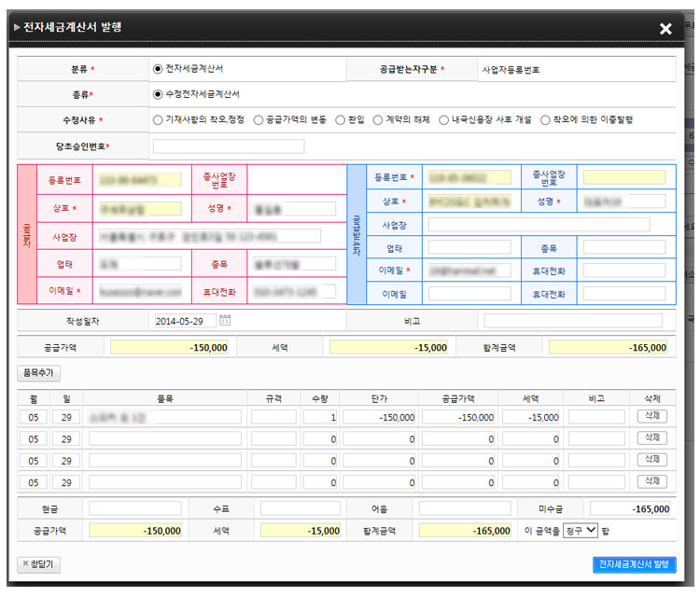Click the 수표 amount field
This screenshot has width=700, height=597.
pyautogui.click(x=301, y=508)
